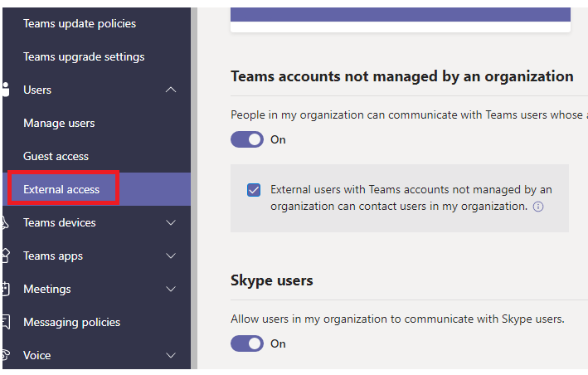This screenshot has width=588, height=375.
Task: Go to Guest access settings
Action: 56,156
